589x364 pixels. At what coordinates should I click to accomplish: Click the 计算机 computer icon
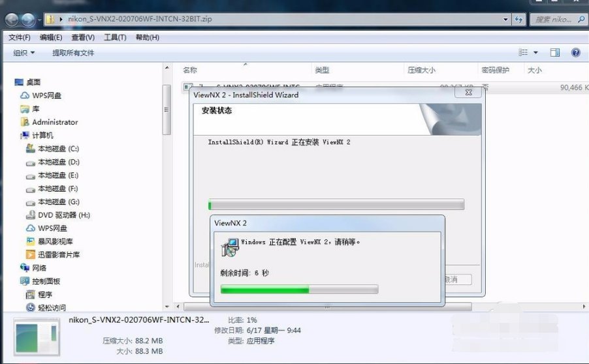tap(25, 135)
